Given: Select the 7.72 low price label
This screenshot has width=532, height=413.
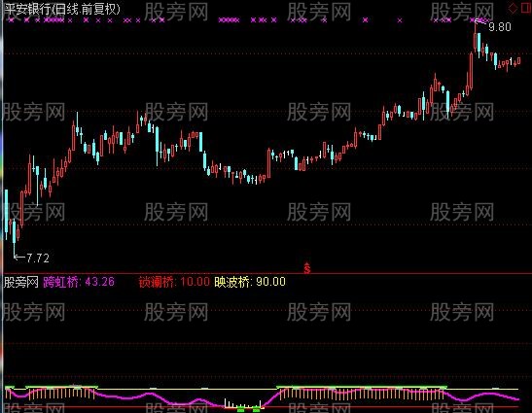Looking at the screenshot, I should click(38, 258).
